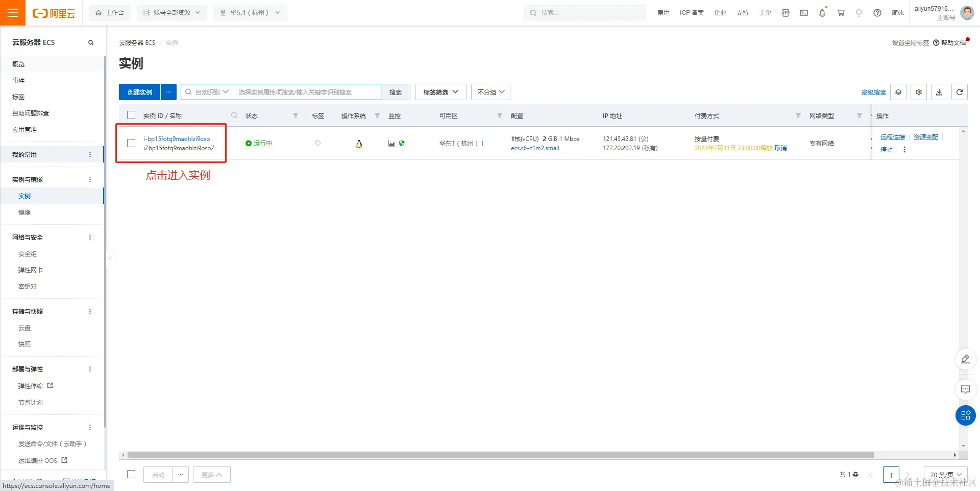Image resolution: width=980 pixels, height=491 pixels.
Task: Open the 事件 sidebar item
Action: 18,80
